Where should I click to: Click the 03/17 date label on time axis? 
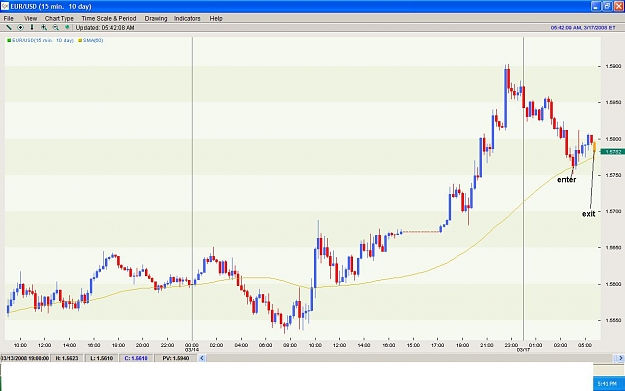tap(523, 350)
